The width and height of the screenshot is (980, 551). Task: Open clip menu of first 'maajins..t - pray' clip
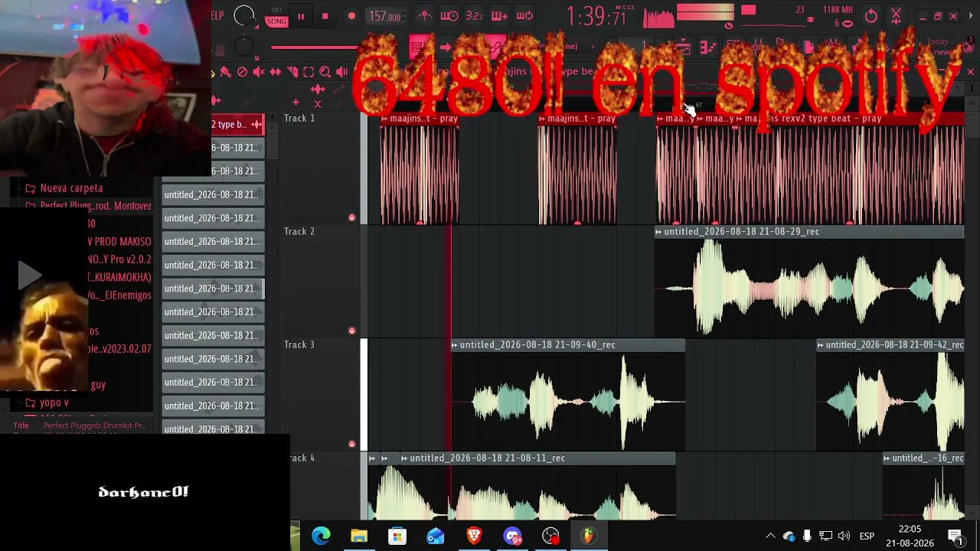pos(384,119)
